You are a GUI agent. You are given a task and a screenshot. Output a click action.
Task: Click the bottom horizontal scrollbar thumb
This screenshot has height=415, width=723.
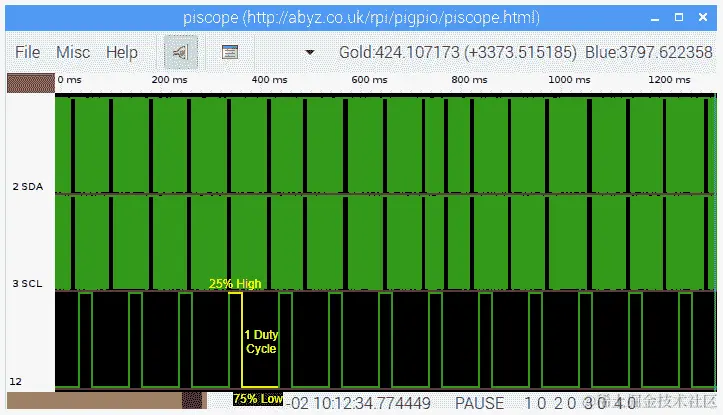click(192, 400)
